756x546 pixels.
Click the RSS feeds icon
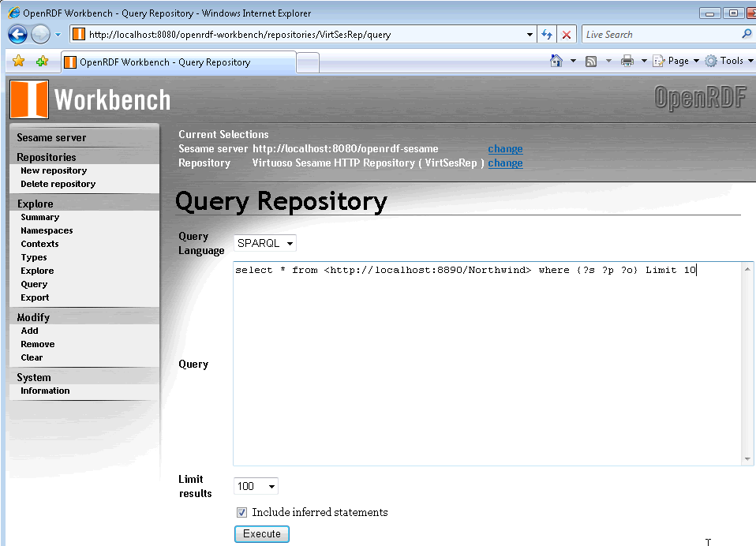590,61
